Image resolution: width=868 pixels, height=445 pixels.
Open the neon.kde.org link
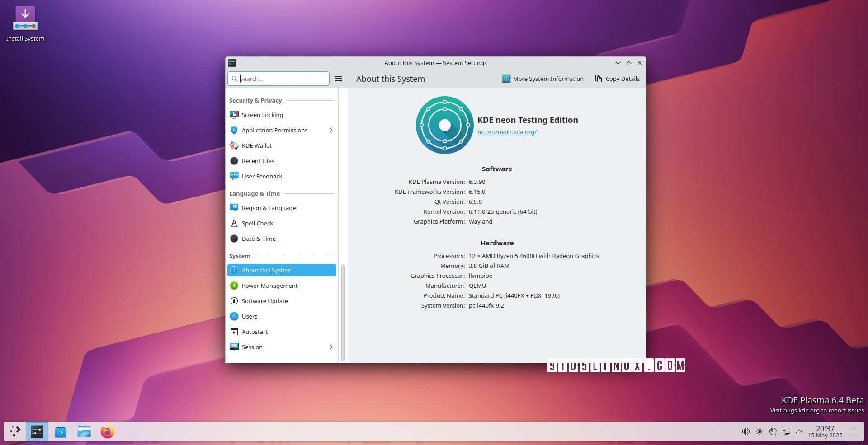(x=507, y=132)
